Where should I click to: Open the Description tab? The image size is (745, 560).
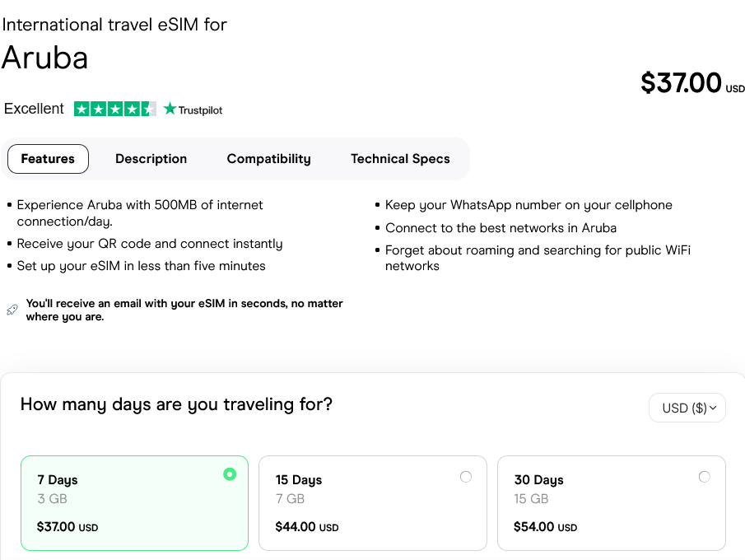coord(151,159)
